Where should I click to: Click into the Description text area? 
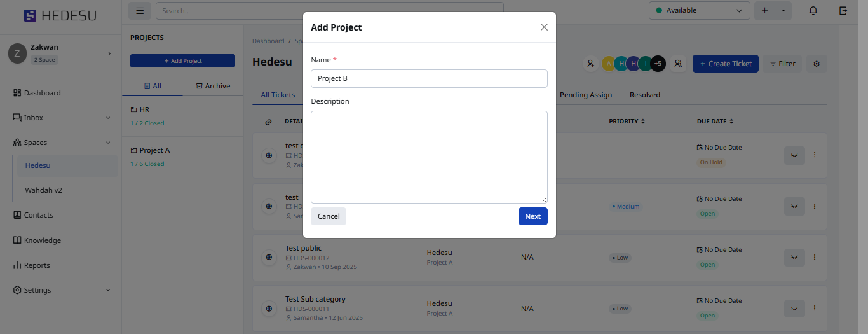(x=429, y=157)
